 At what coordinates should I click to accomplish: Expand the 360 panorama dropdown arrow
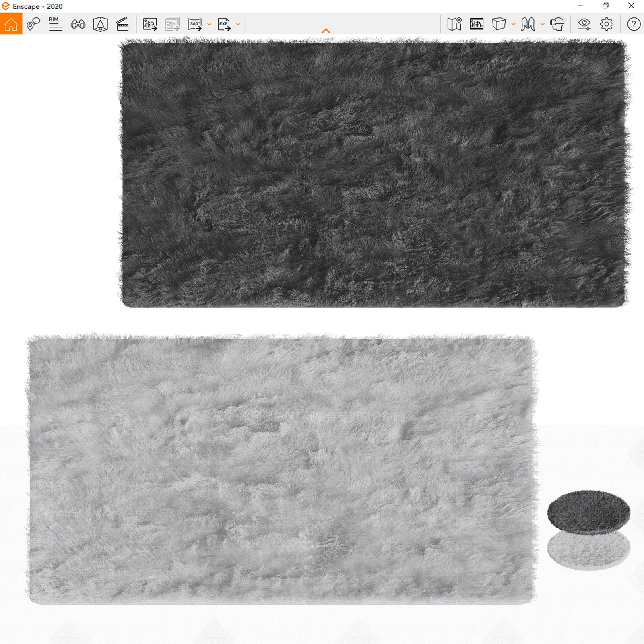tap(209, 24)
